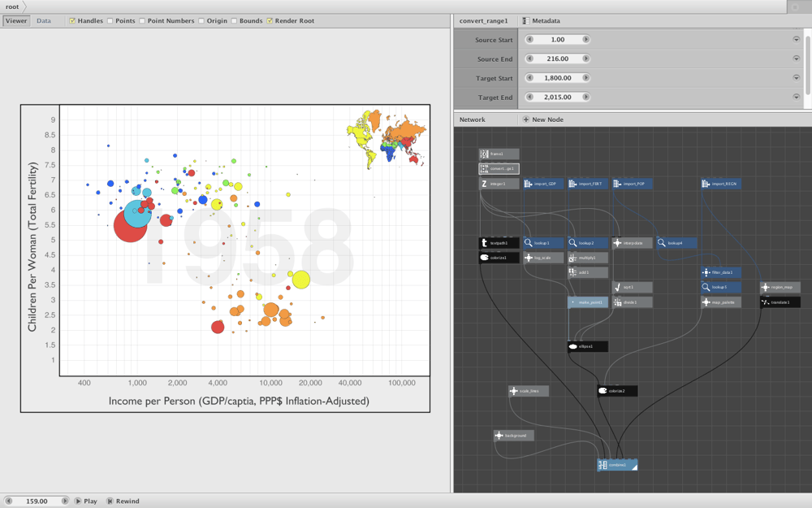Play the animation
Viewport: 812px width, 508px height.
[x=86, y=501]
